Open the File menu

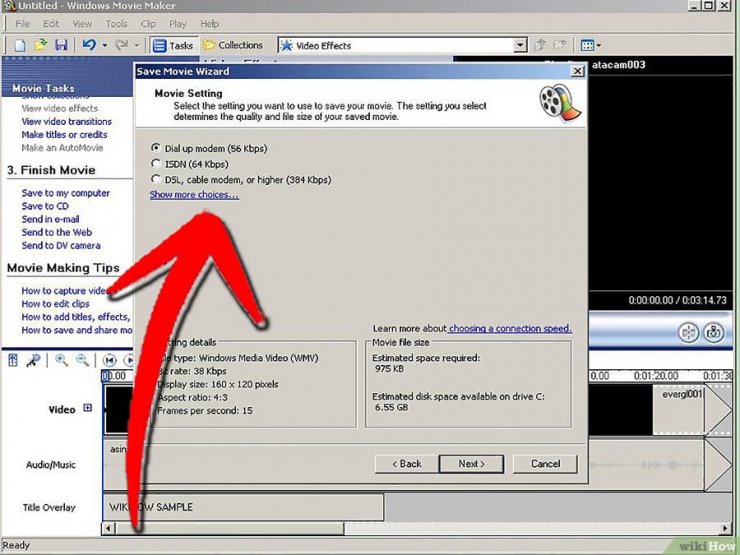[22, 24]
